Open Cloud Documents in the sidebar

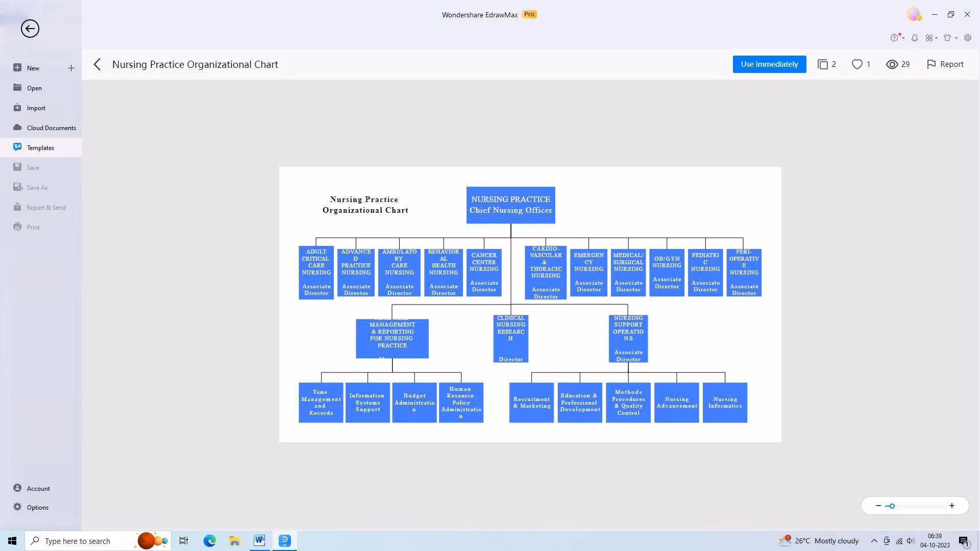pos(51,128)
